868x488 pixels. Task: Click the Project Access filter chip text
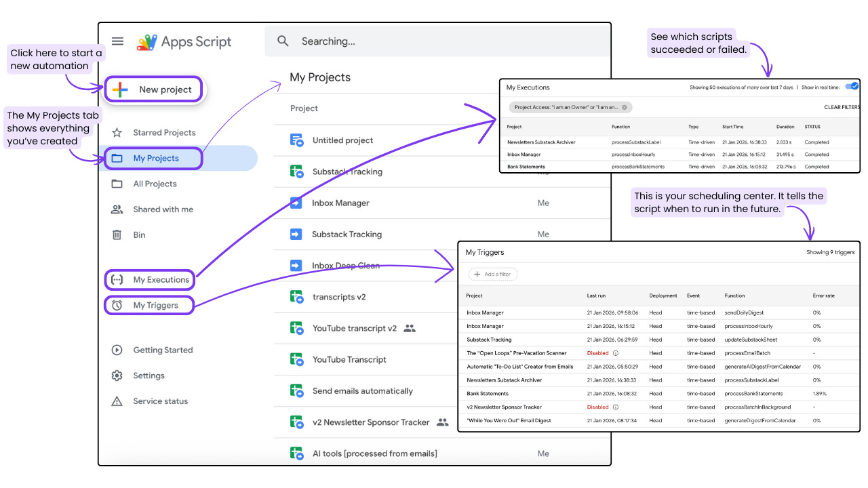[566, 107]
